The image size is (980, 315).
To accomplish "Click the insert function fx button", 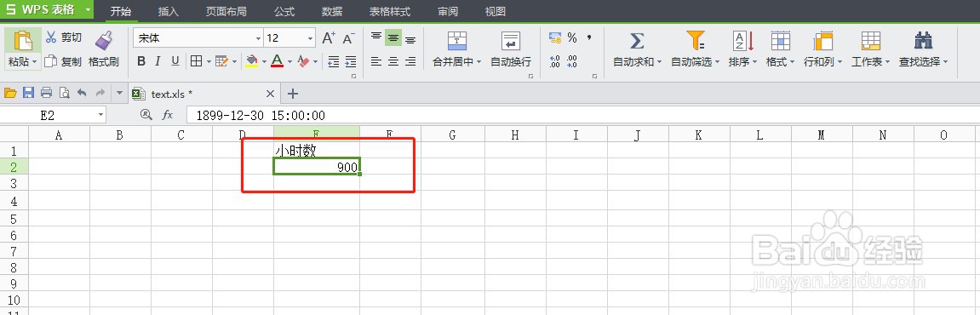I will coord(168,115).
